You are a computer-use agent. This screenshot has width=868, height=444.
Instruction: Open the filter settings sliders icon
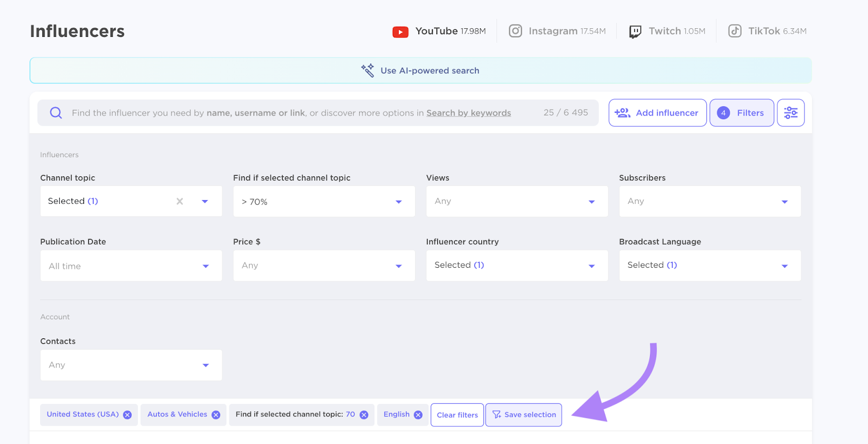[x=790, y=113]
